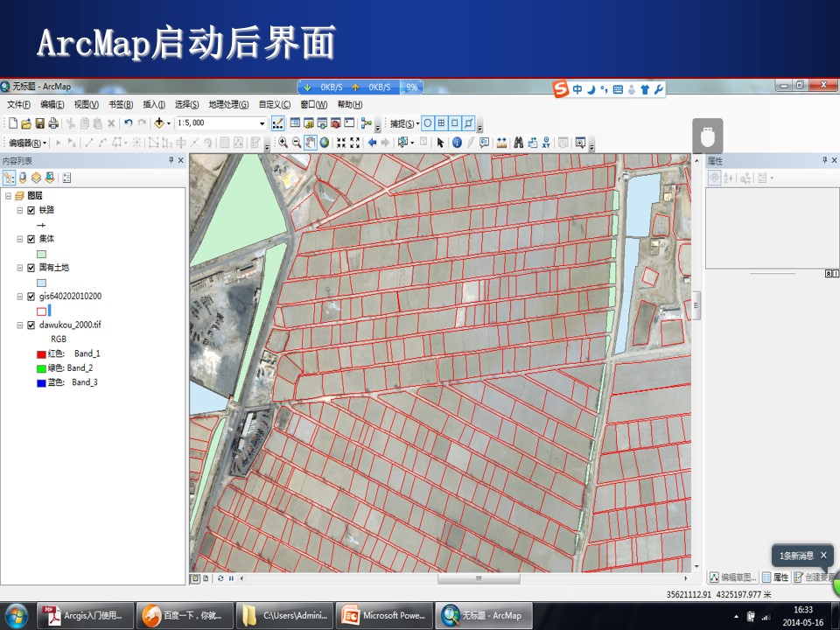Open the 帮助(H) menu
This screenshot has height=630, width=840.
tap(350, 104)
